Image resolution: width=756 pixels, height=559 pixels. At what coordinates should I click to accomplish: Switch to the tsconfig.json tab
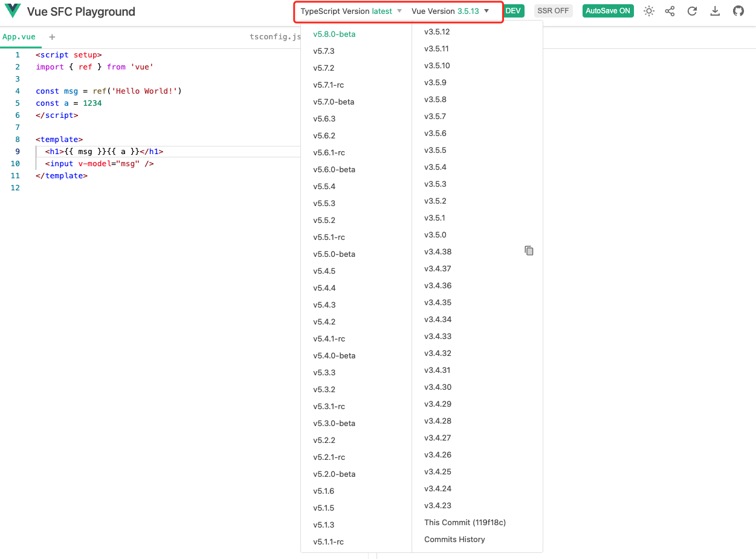tap(275, 37)
